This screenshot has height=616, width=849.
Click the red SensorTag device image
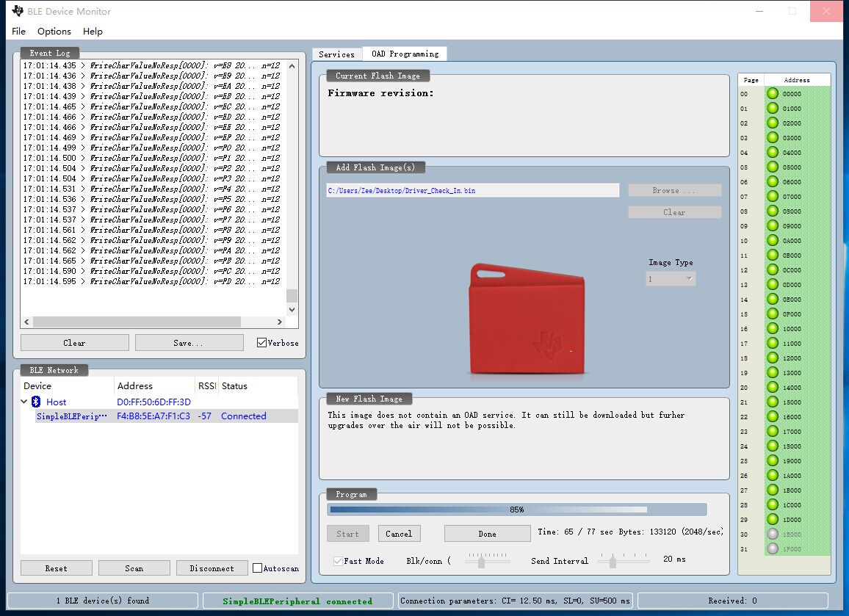(x=527, y=319)
